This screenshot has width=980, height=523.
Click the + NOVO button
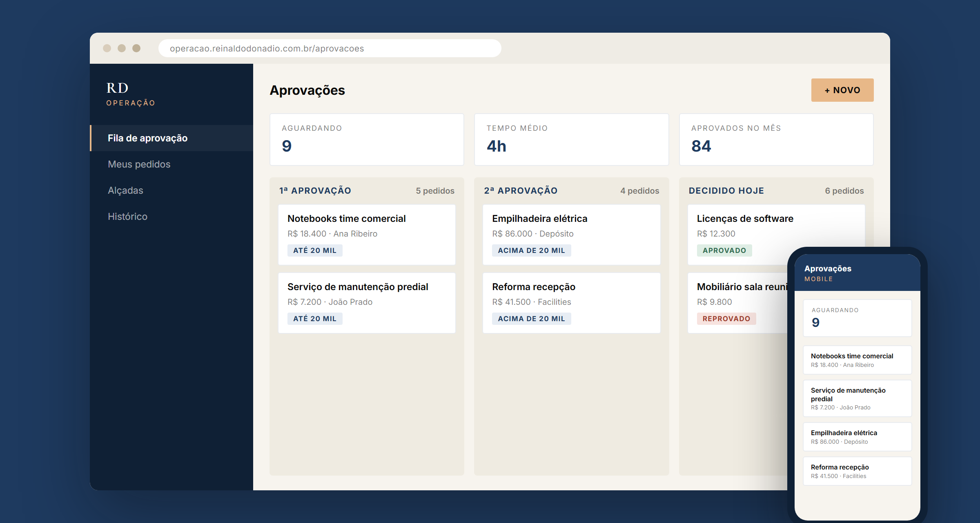pos(842,90)
